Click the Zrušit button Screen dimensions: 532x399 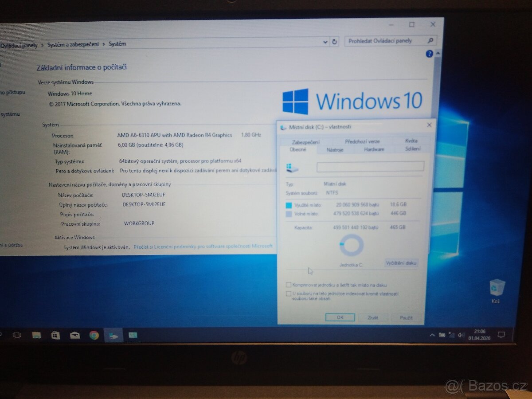tap(373, 318)
